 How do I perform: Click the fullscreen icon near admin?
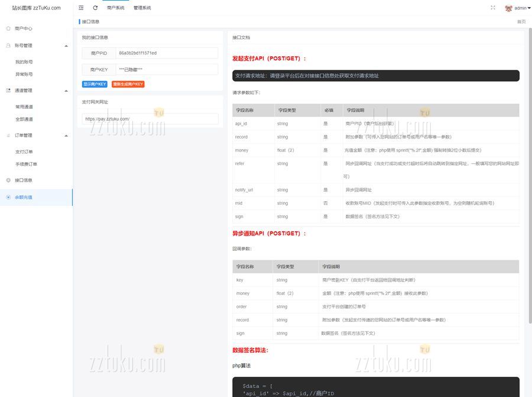pyautogui.click(x=493, y=8)
